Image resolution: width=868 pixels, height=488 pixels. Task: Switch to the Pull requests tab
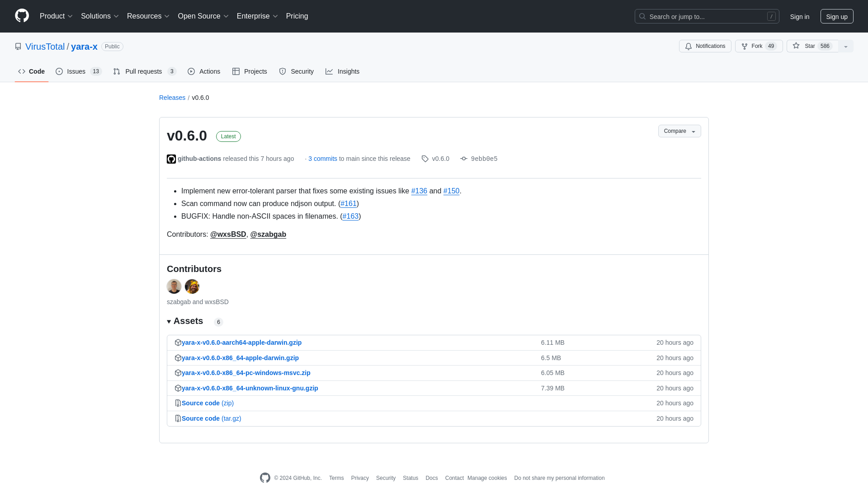[145, 72]
